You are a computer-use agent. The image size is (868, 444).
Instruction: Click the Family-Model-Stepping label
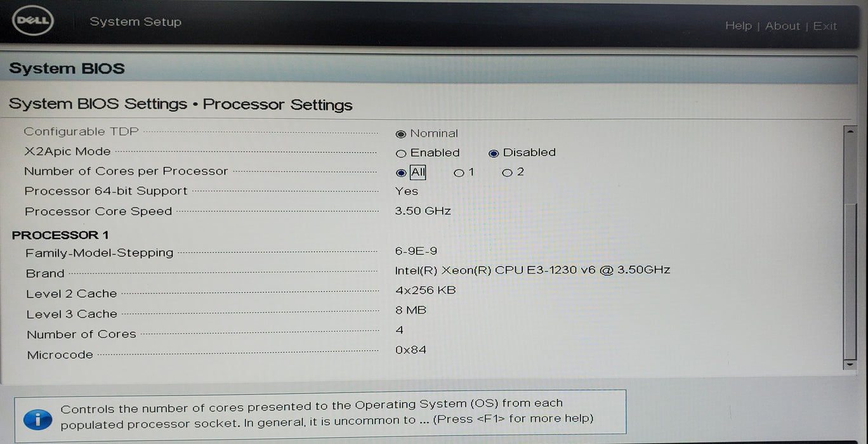[100, 253]
